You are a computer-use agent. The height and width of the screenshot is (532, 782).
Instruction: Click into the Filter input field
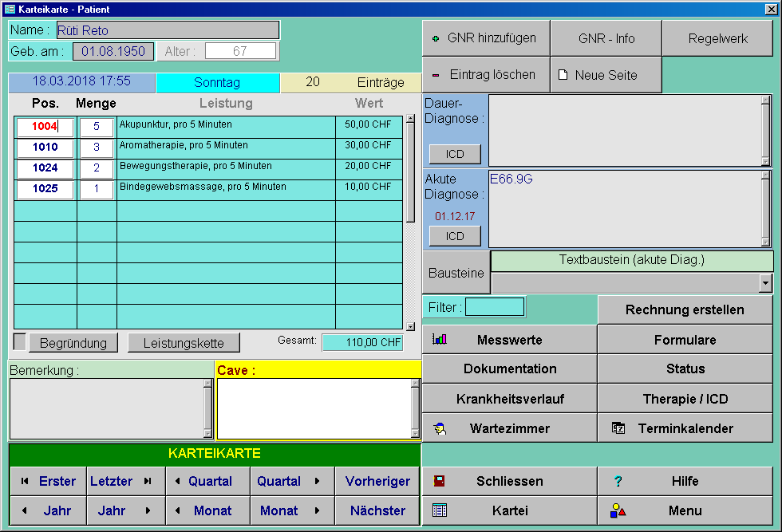click(495, 307)
